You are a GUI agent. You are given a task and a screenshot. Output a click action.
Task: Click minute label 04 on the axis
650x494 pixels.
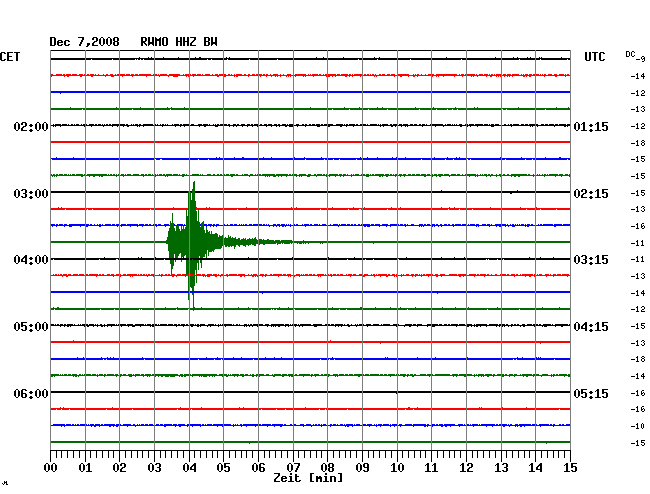189,468
